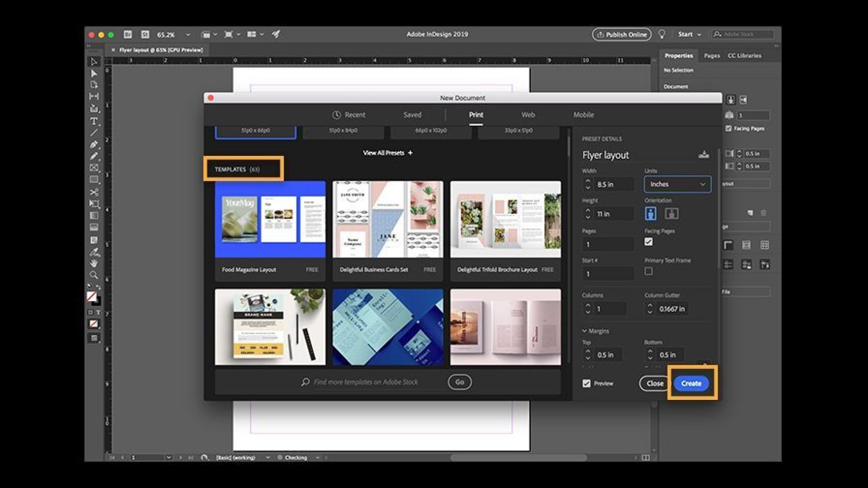Viewport: 868px width, 488px height.
Task: Click the Adobe Bridge icon in the top bar
Action: tap(128, 34)
